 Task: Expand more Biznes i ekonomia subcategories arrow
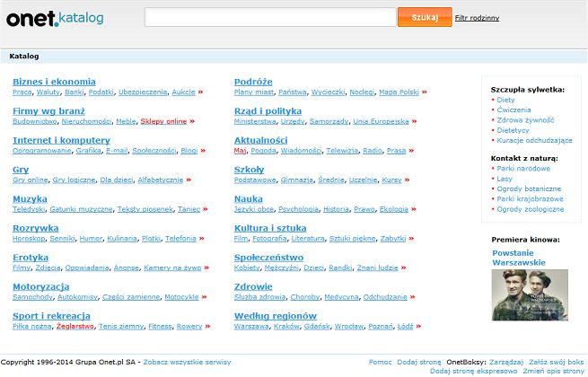200,92
